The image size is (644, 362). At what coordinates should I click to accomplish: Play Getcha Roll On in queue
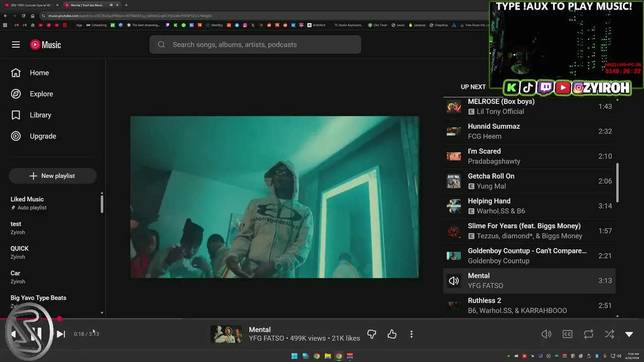529,181
